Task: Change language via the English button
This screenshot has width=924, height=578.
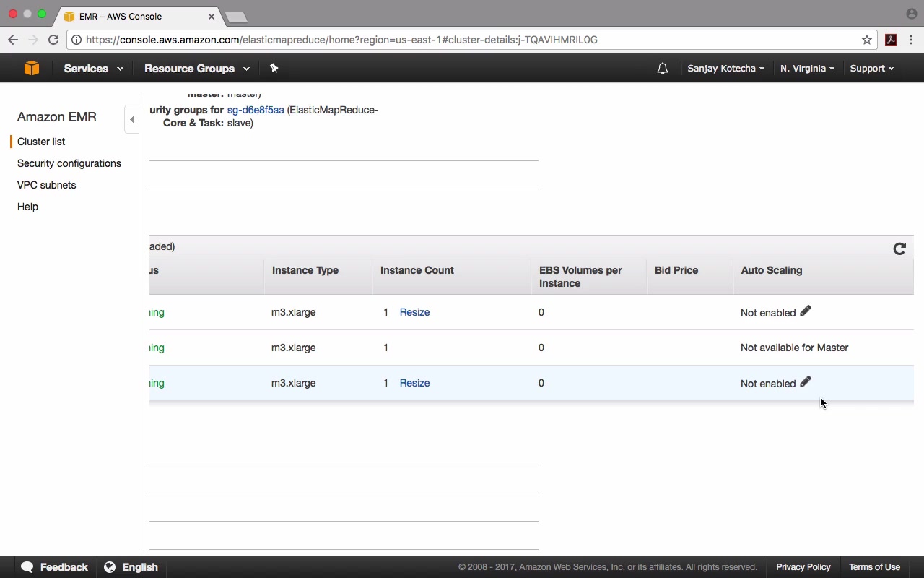Action: point(131,567)
